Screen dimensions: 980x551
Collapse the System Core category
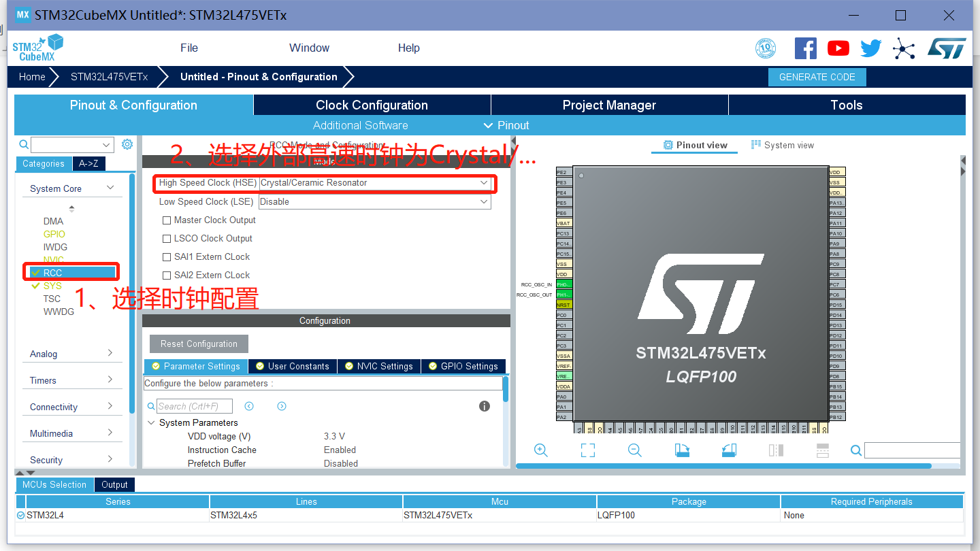pyautogui.click(x=110, y=188)
